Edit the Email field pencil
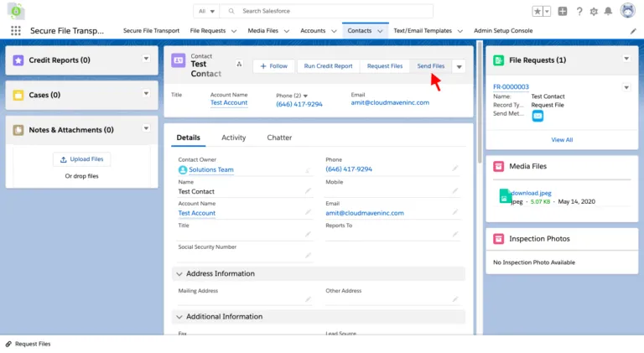This screenshot has width=644, height=353. pyautogui.click(x=455, y=212)
